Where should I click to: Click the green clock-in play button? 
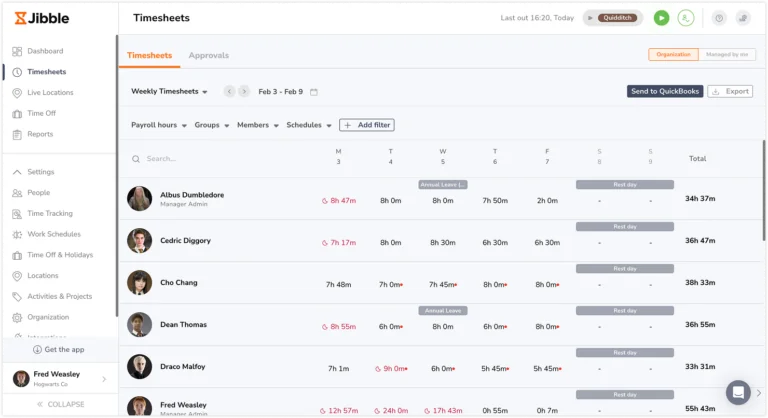coord(661,18)
